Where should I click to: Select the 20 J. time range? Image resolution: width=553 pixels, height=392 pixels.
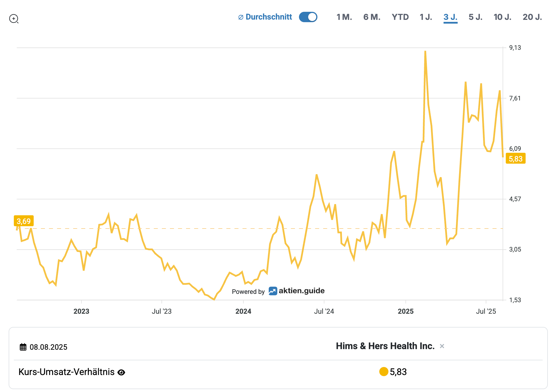pos(532,17)
